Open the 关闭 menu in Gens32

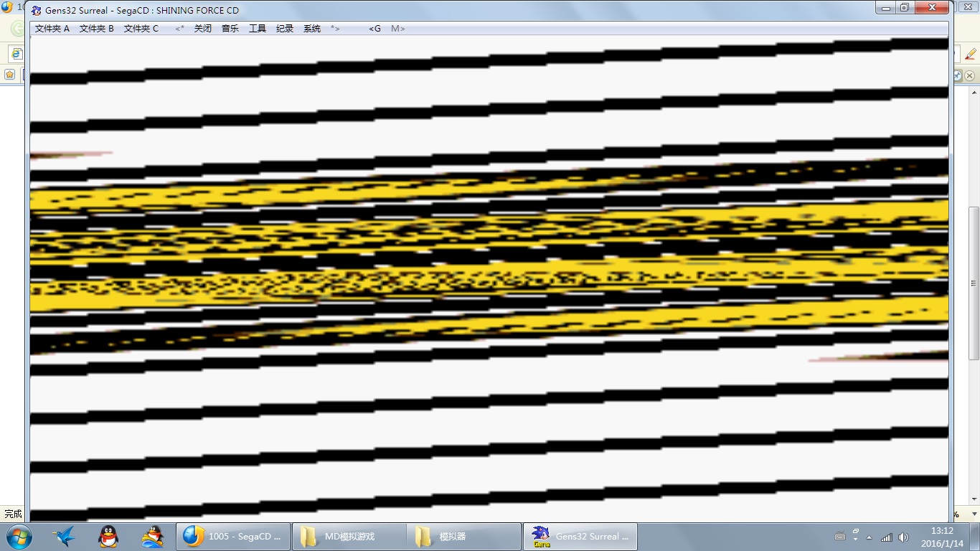click(x=203, y=29)
